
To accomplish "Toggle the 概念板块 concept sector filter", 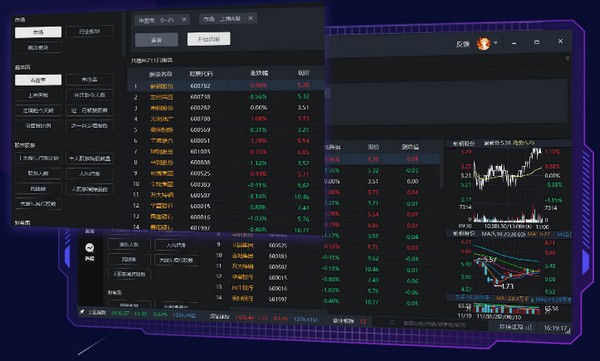I will click(38, 47).
